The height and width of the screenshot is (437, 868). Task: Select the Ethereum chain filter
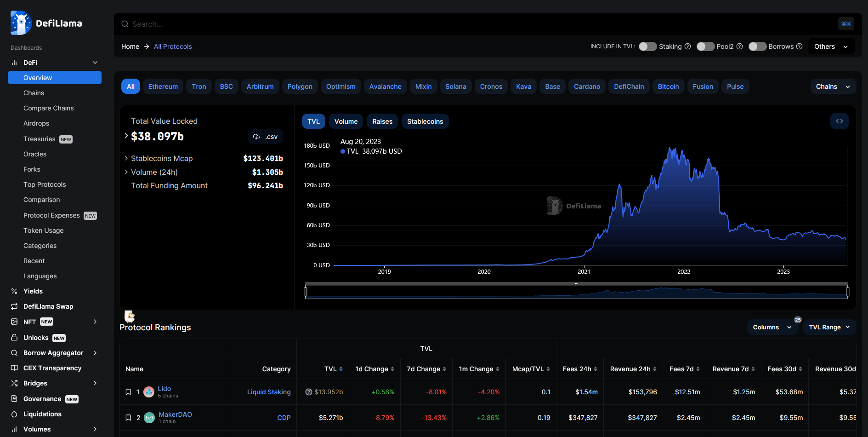point(163,86)
